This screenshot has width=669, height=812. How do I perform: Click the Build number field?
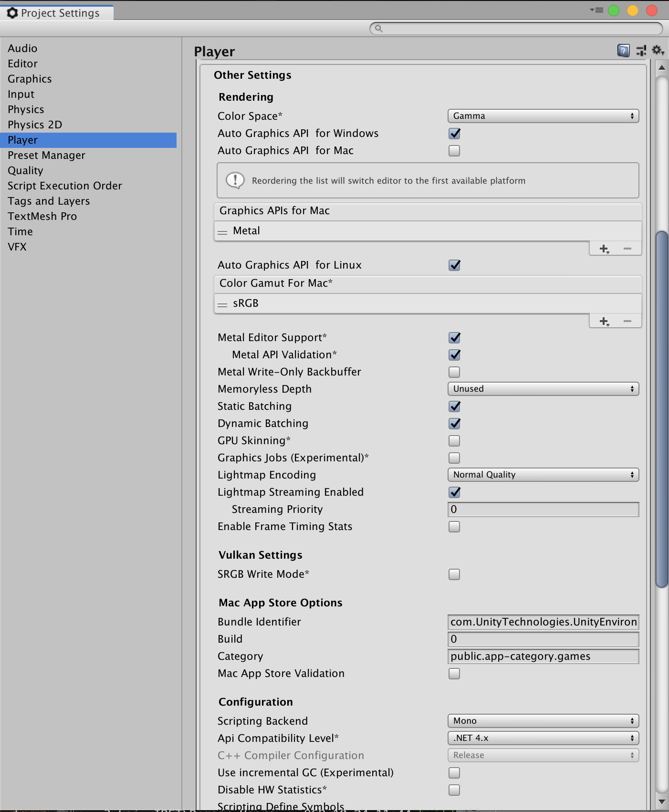543,639
